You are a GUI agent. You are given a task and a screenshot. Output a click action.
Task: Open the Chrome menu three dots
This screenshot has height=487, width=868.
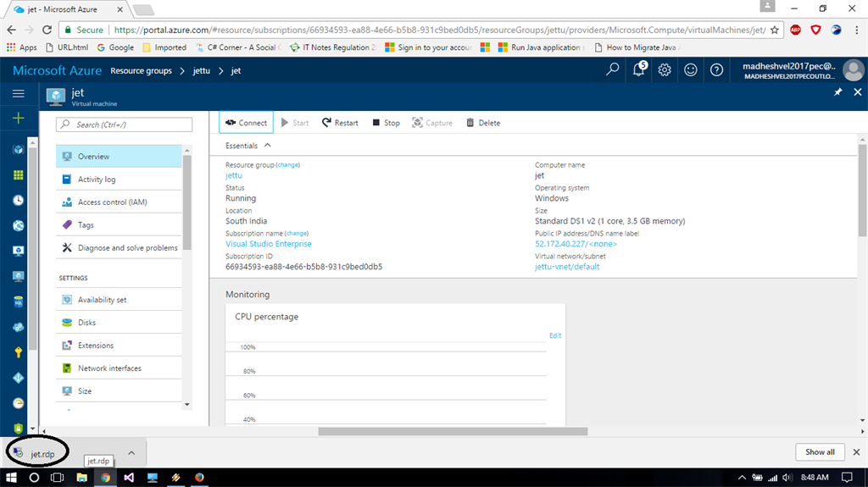(856, 30)
